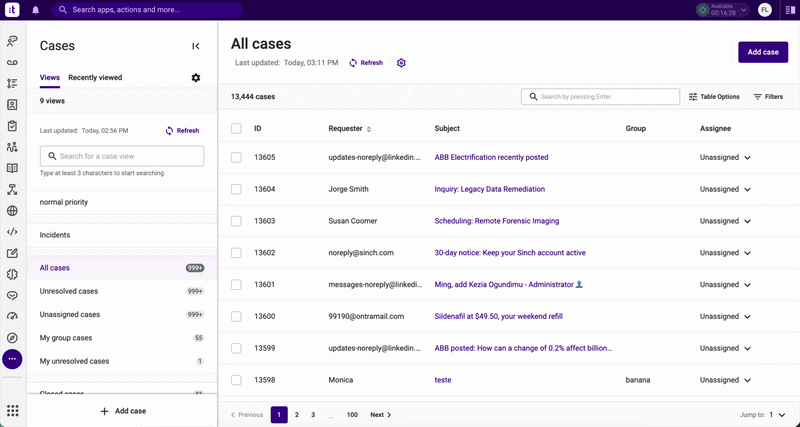Viewport: 800px width, 427px height.
Task: Click the Talkdesk logo icon
Action: click(12, 10)
